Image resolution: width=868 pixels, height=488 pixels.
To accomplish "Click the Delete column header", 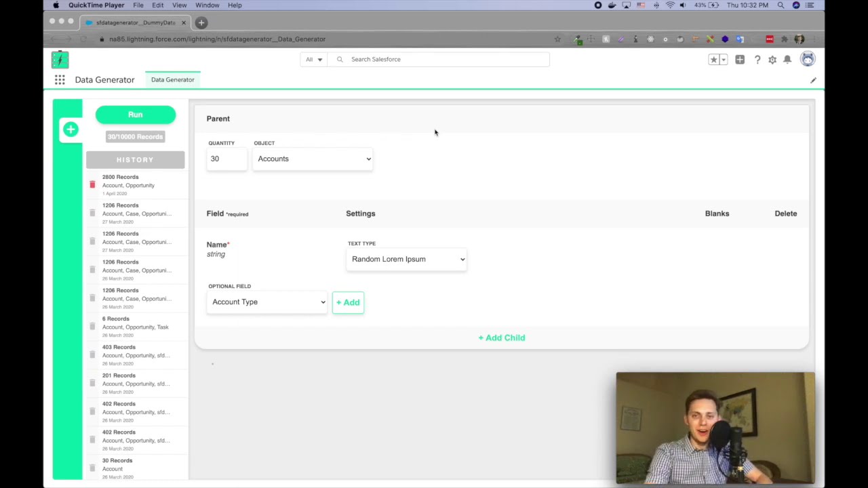I will [x=786, y=213].
